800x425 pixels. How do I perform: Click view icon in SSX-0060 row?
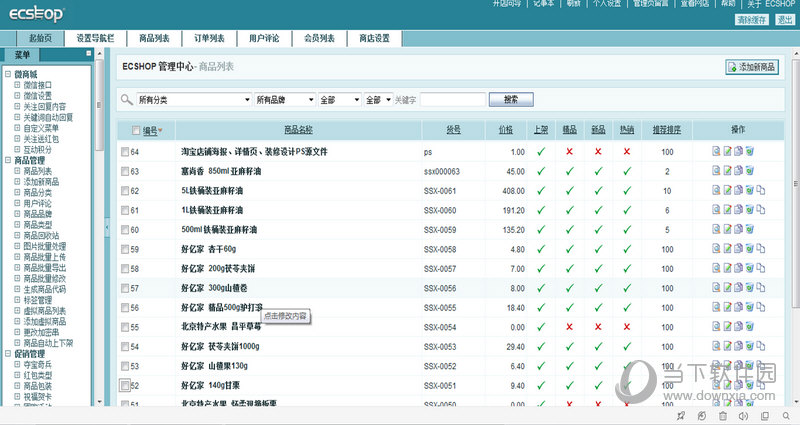pos(716,209)
